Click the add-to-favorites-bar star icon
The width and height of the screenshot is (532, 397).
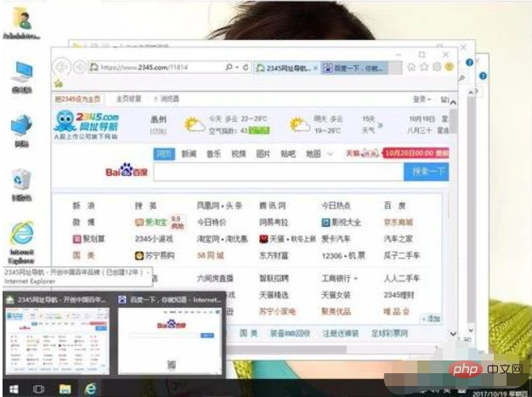[59, 82]
